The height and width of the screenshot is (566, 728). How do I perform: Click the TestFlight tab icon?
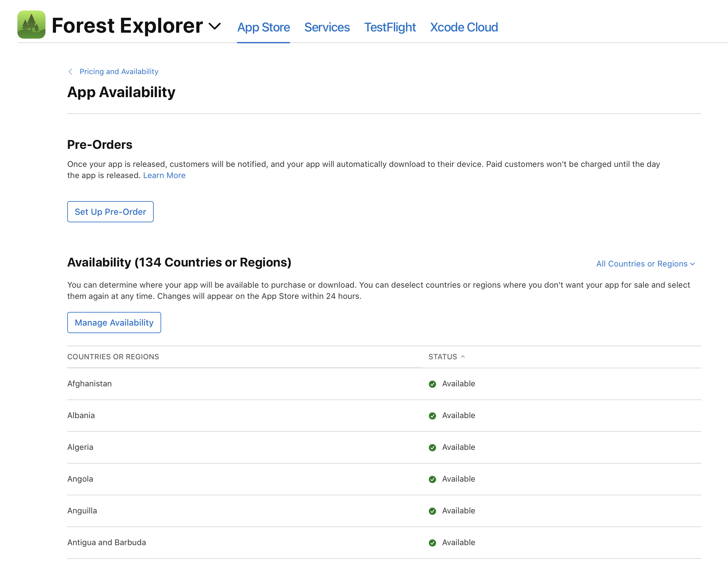(390, 26)
